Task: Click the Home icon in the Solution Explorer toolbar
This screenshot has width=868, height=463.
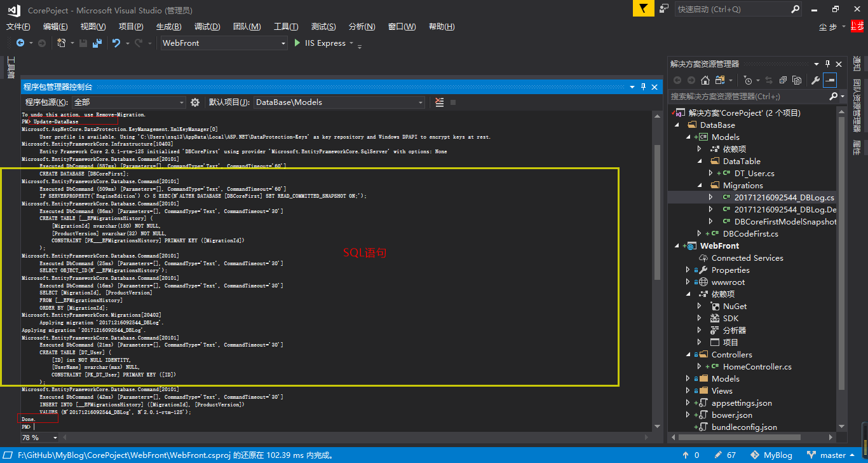Action: [705, 80]
